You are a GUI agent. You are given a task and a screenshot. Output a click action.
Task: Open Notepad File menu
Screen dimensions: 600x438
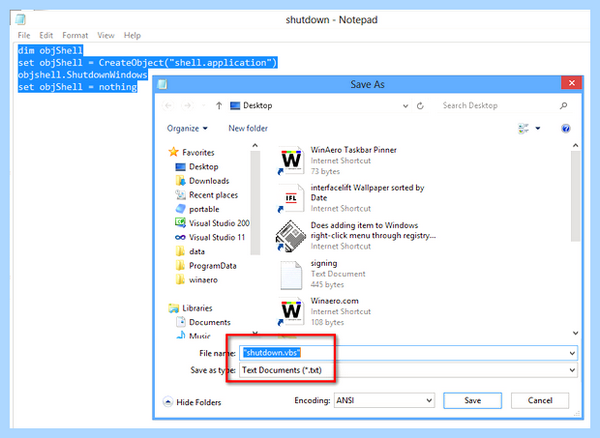click(x=24, y=36)
